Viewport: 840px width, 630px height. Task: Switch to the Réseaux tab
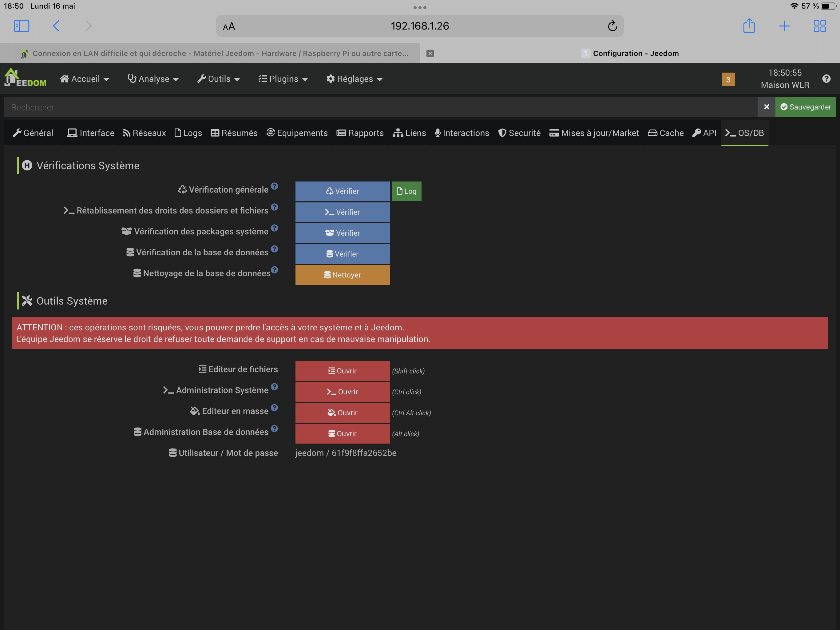144,133
